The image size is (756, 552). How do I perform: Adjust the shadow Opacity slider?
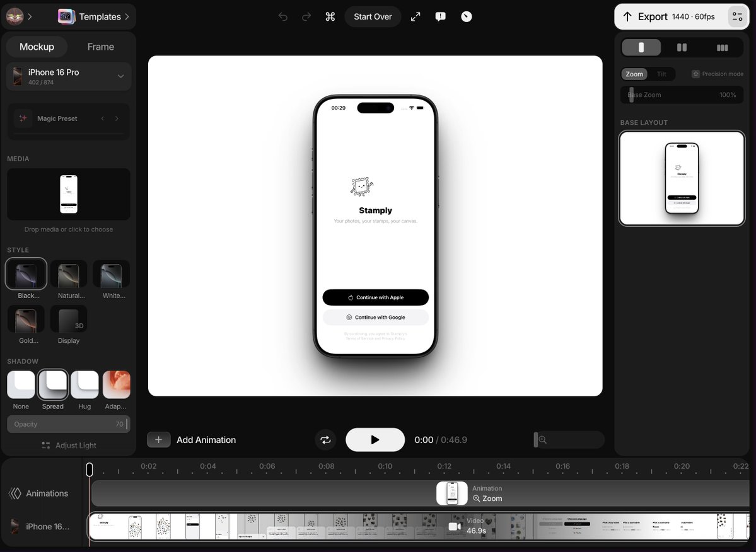click(69, 424)
